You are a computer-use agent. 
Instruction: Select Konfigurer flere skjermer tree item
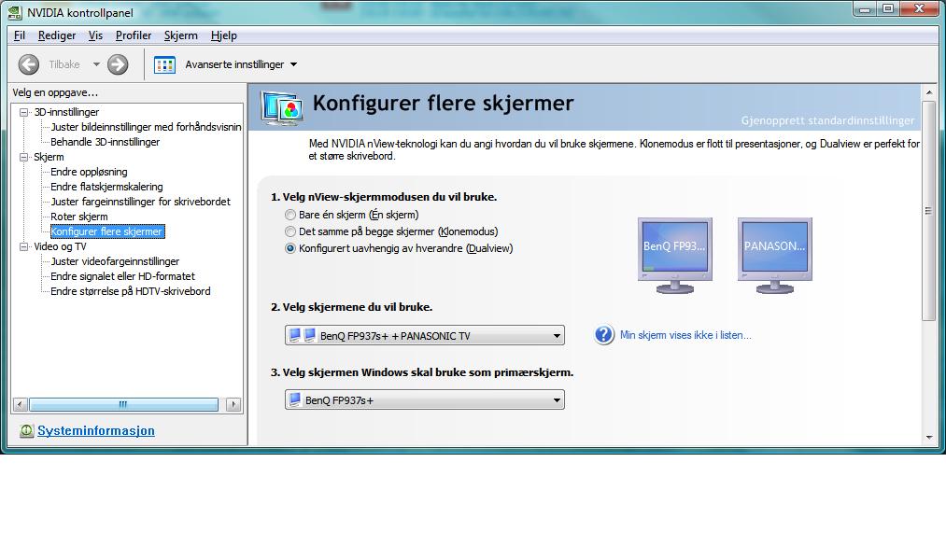[x=107, y=231]
